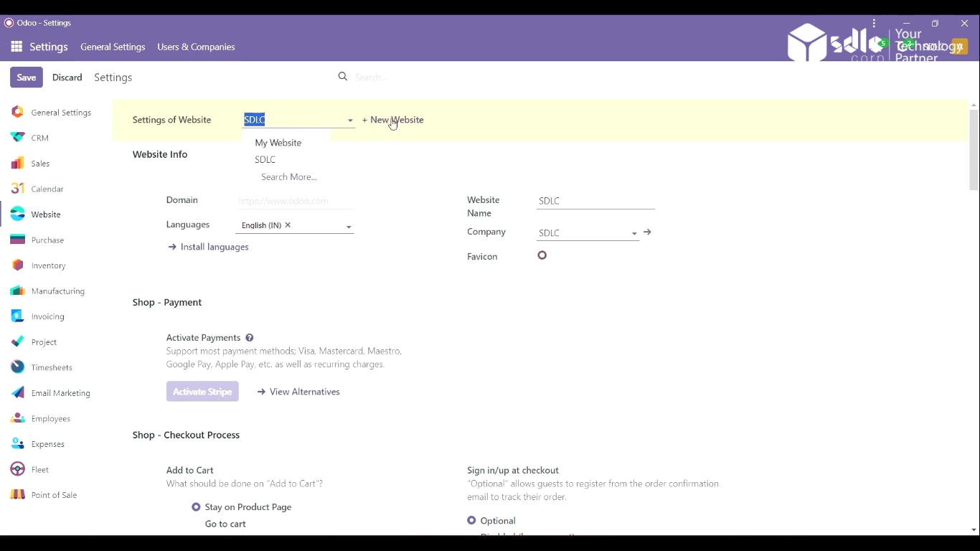Open the Point of Sale shop icon

[17, 495]
